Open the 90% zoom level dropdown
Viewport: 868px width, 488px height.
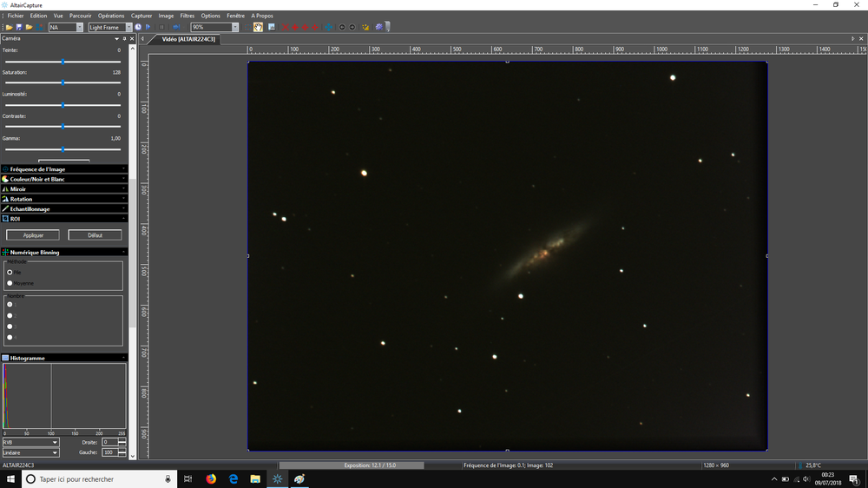(x=234, y=28)
